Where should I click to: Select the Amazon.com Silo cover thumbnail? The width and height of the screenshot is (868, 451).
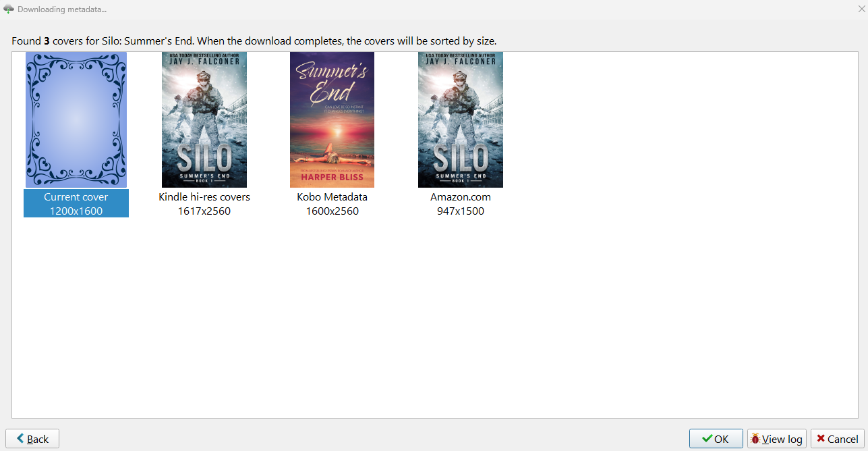coord(461,120)
